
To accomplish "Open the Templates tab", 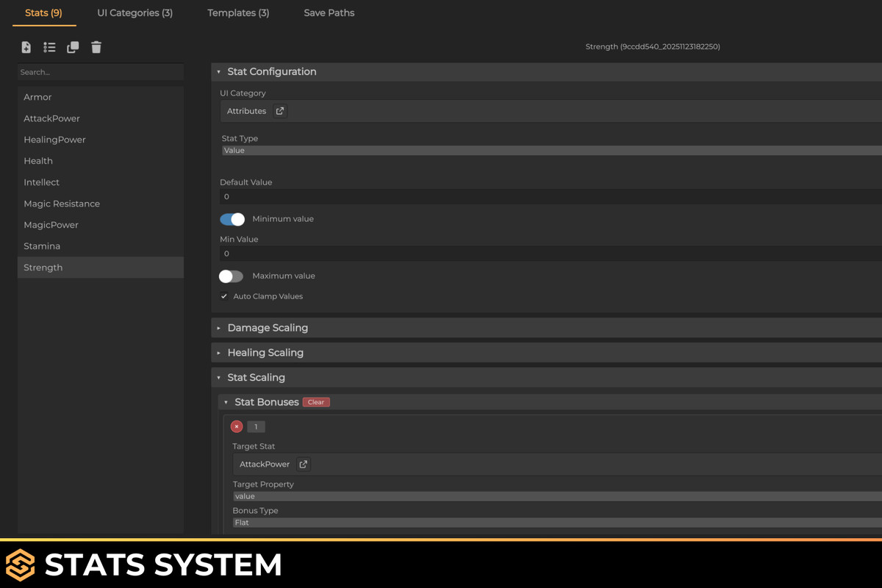I will tap(238, 12).
